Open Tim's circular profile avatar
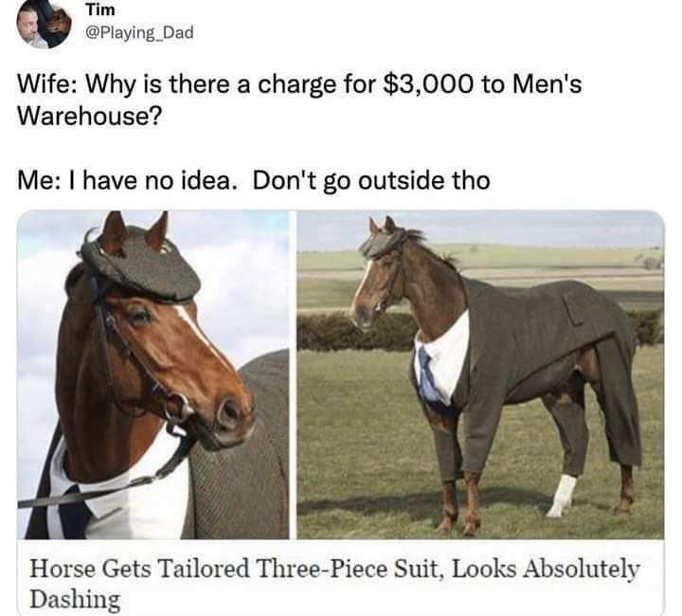Viewport: 682px width, 616px height. tap(44, 23)
